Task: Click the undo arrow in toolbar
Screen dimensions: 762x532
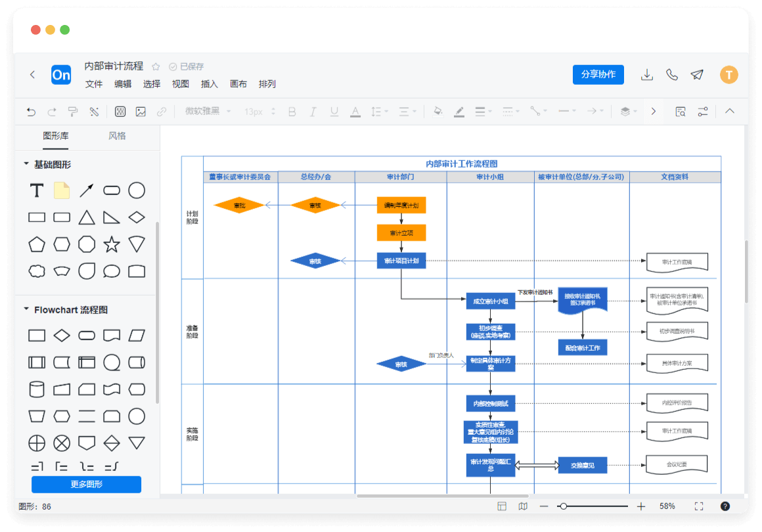Action: coord(31,112)
